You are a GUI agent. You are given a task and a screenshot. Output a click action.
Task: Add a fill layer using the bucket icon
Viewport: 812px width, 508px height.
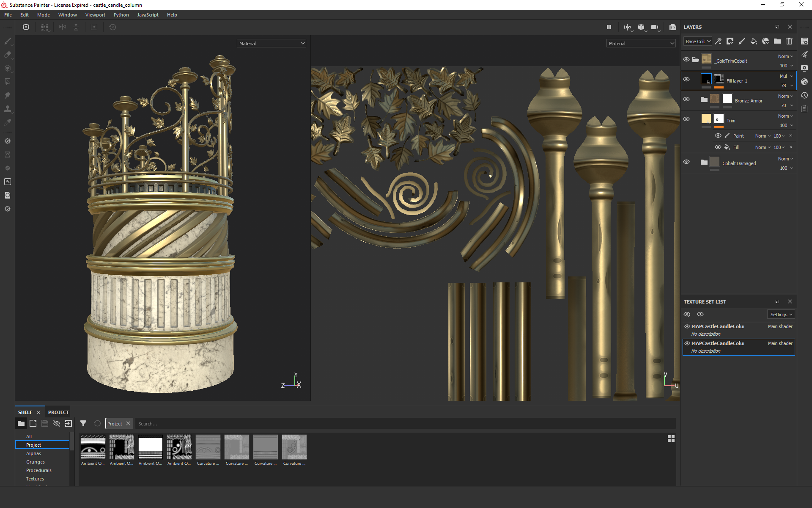[753, 41]
